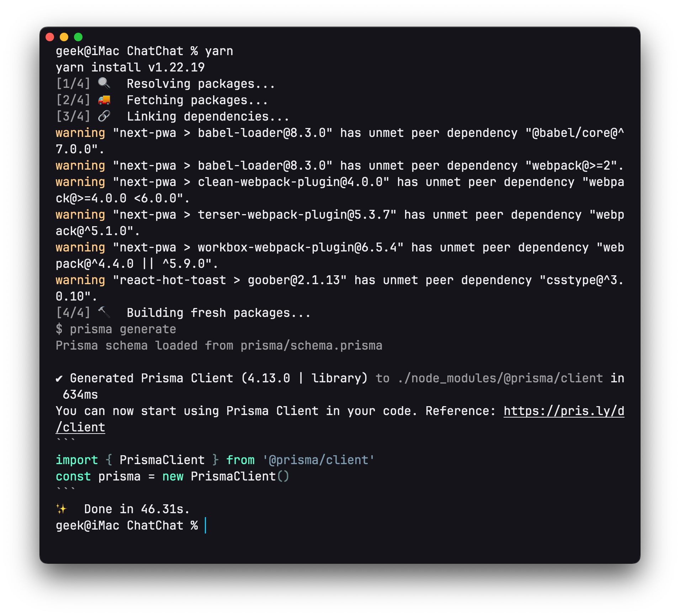Open the https://pris.ly/d link
This screenshot has height=616, width=680.
click(564, 411)
